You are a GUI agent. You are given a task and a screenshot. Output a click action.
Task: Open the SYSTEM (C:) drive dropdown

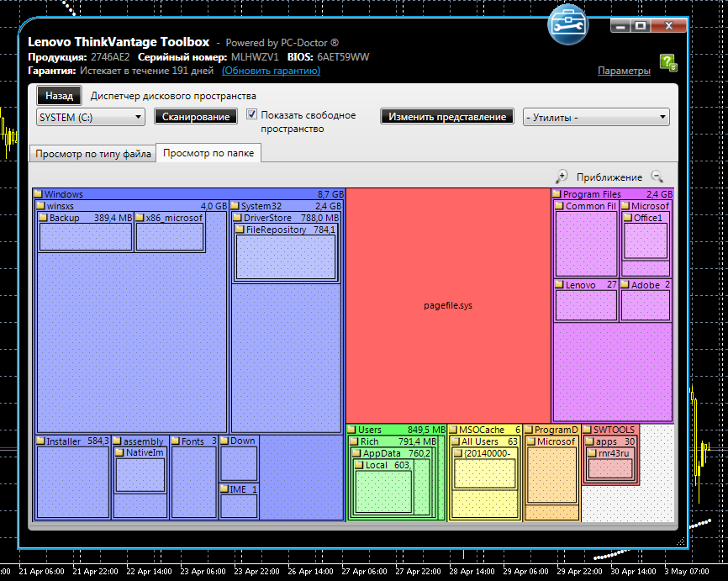coord(91,117)
